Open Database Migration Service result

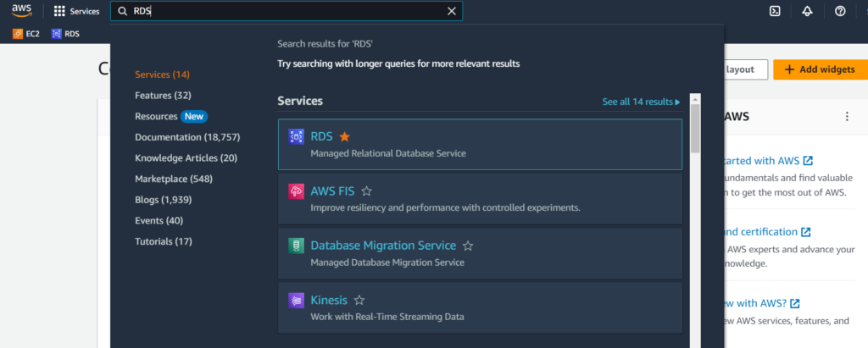click(480, 253)
